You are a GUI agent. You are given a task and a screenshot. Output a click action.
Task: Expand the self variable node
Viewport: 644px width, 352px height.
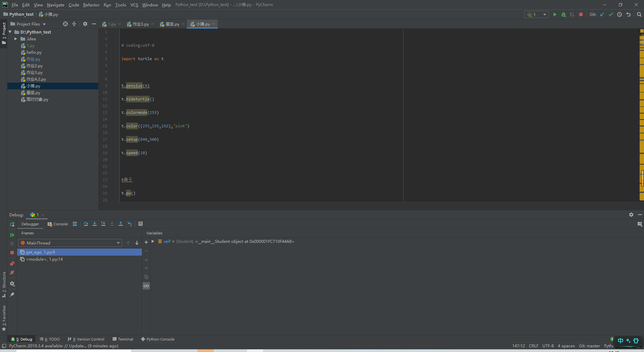[x=153, y=241]
